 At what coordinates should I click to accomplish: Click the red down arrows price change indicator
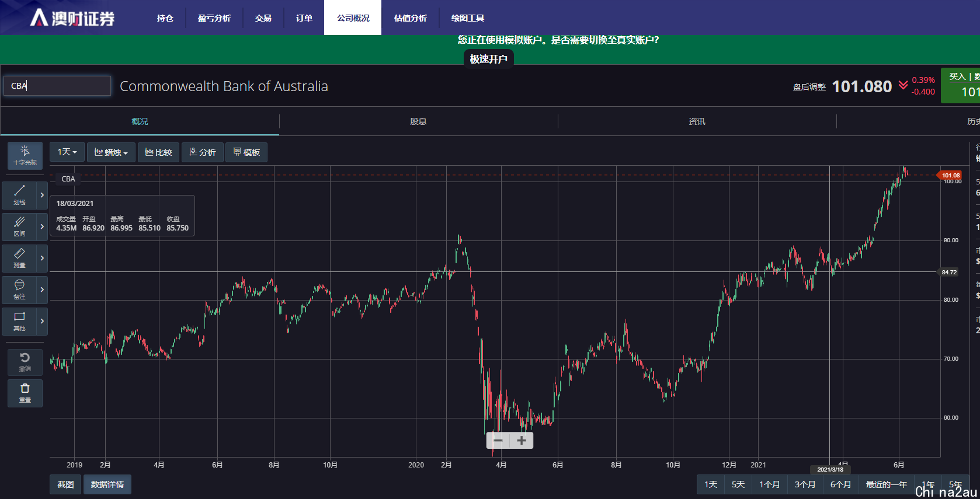[x=903, y=85]
